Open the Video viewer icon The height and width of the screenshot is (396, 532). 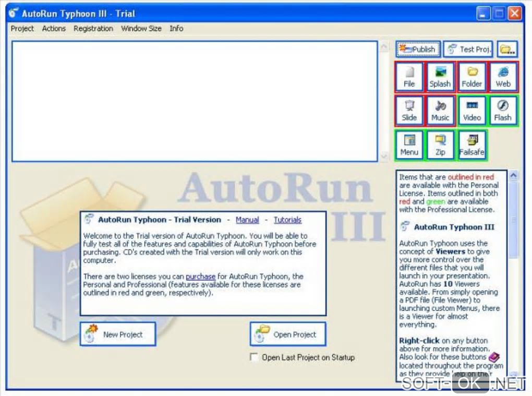click(x=471, y=111)
